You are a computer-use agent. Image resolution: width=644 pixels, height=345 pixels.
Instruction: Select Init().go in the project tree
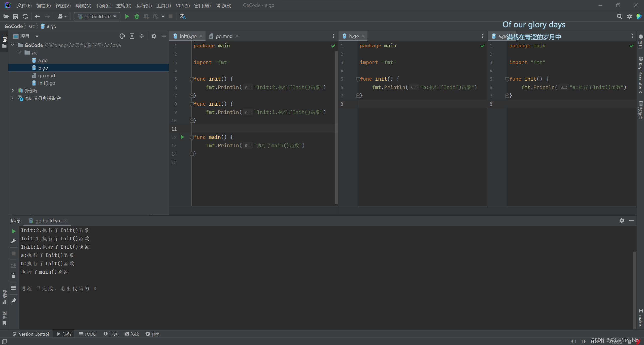pos(47,83)
